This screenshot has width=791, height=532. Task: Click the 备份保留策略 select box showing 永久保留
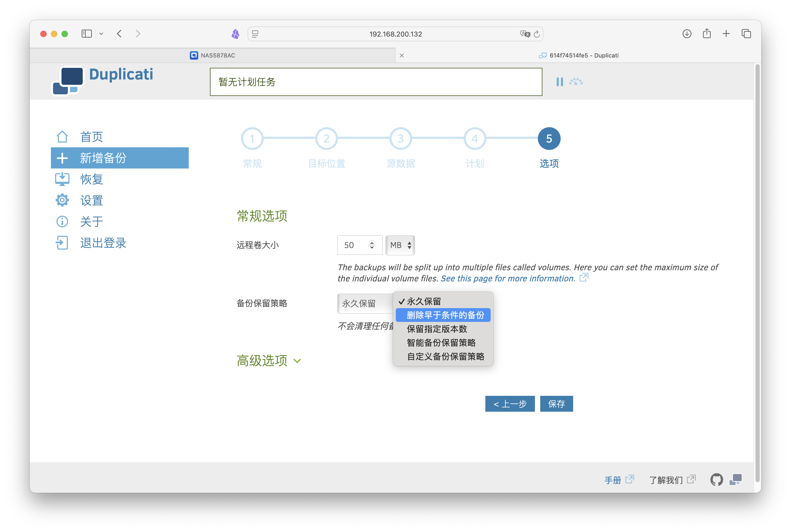(365, 303)
